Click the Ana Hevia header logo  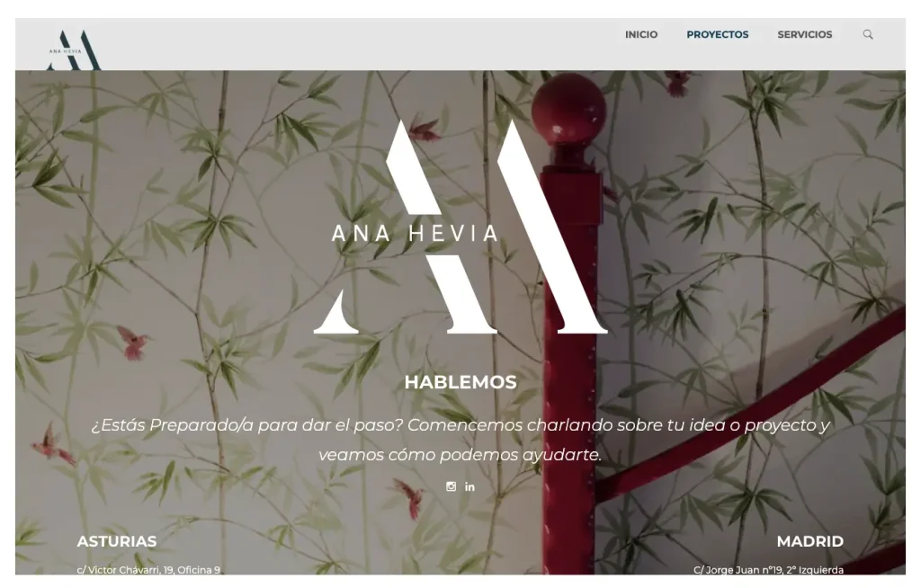(74, 50)
